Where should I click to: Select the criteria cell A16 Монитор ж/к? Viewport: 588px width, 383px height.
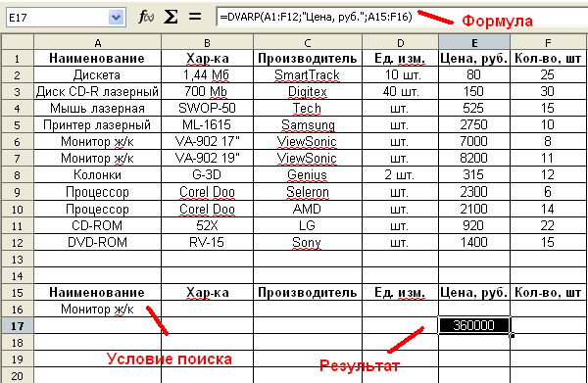[97, 309]
